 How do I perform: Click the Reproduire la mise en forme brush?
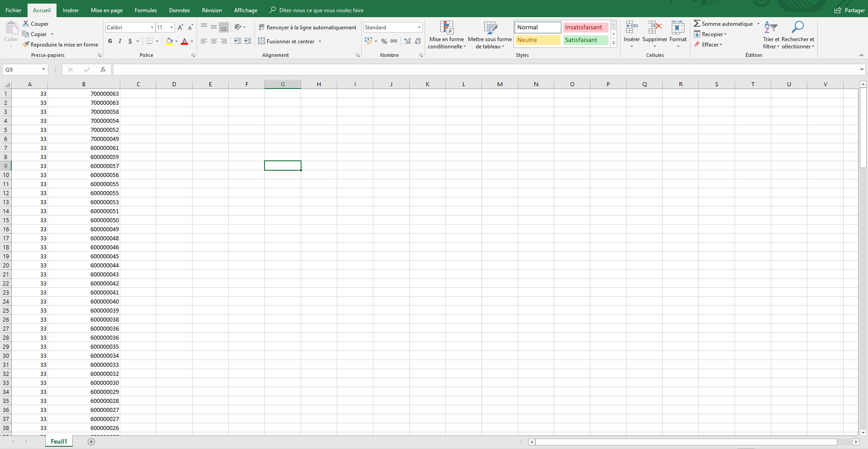tap(26, 45)
